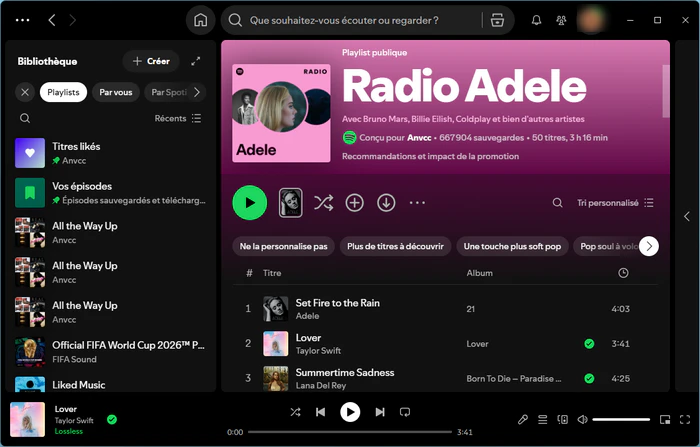Open connect to a device
This screenshot has width=700, height=447.
[x=562, y=419]
